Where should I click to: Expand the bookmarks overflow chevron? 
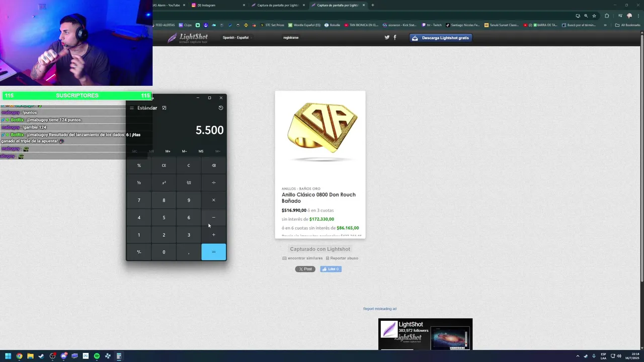click(605, 25)
